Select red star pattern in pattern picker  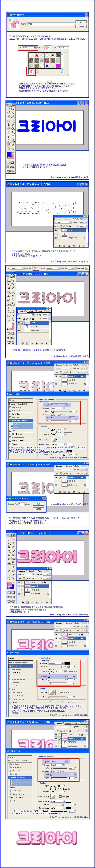coord(37,56)
